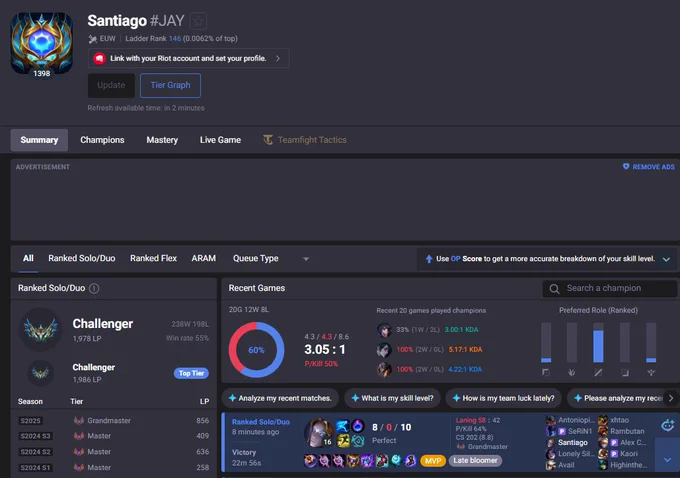The height and width of the screenshot is (478, 680).
Task: Click the champion portrait in the Victory match
Action: pyautogui.click(x=318, y=432)
